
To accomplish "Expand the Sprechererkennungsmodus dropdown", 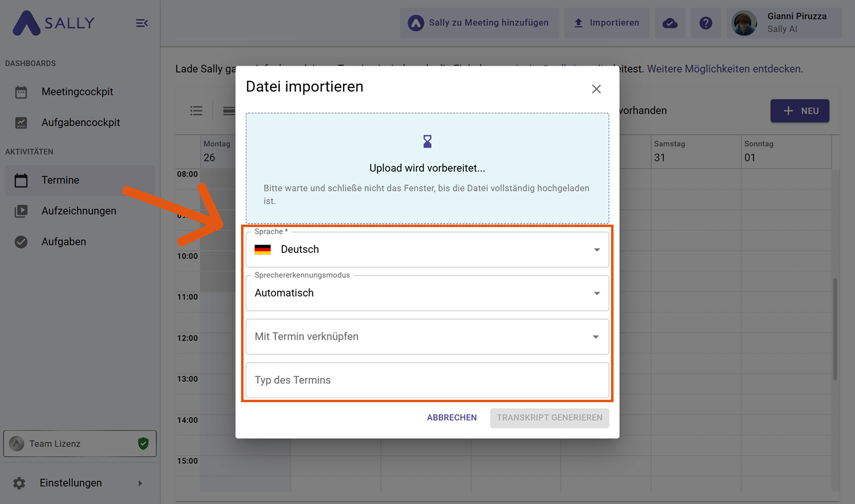I will (x=427, y=293).
